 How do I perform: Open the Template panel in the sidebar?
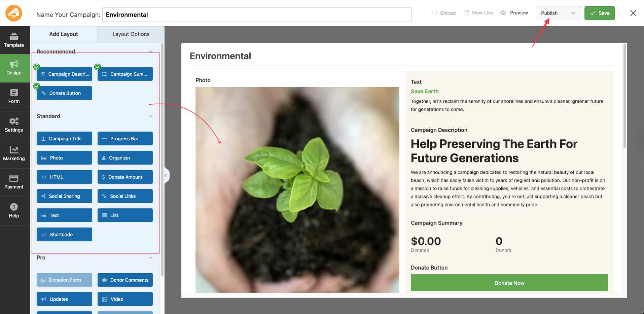(14, 40)
